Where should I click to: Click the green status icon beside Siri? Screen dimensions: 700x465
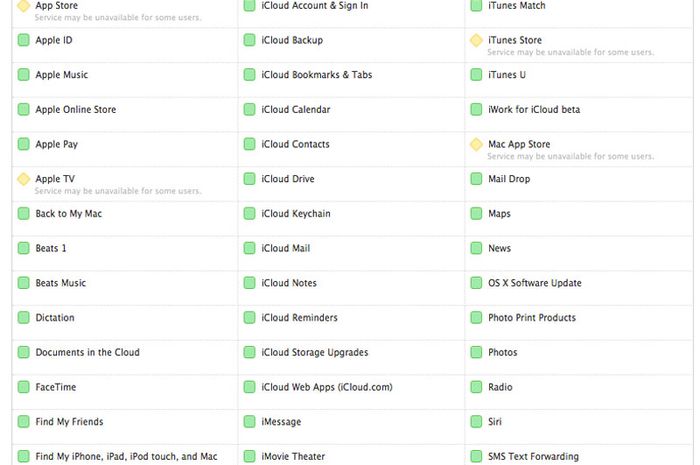point(476,422)
